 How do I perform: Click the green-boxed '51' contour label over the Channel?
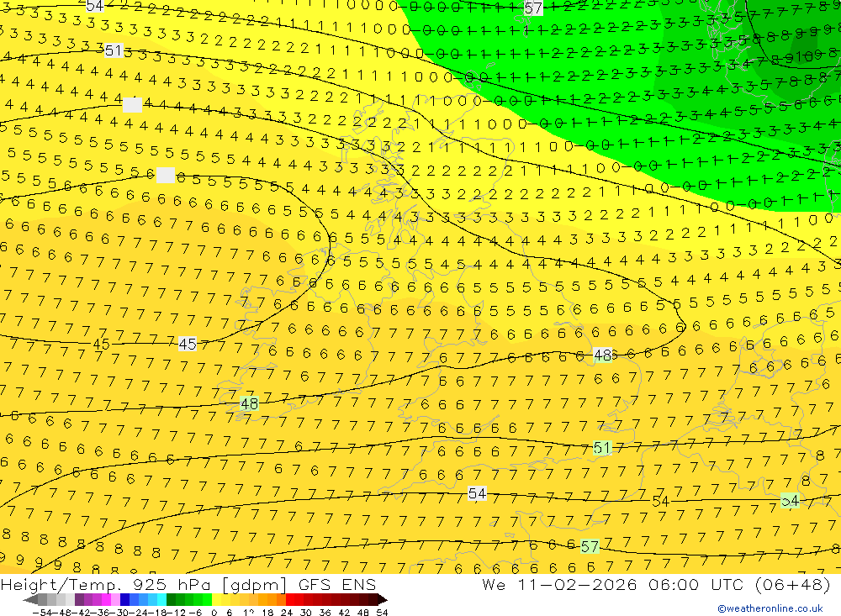(602, 448)
